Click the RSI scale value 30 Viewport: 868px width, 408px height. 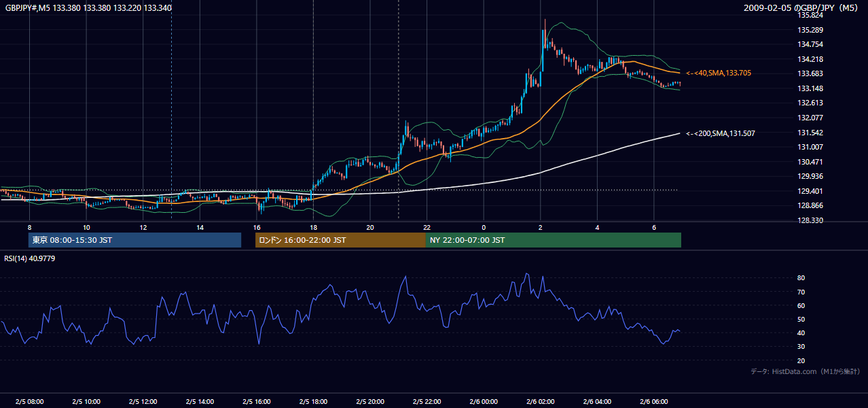[801, 347]
